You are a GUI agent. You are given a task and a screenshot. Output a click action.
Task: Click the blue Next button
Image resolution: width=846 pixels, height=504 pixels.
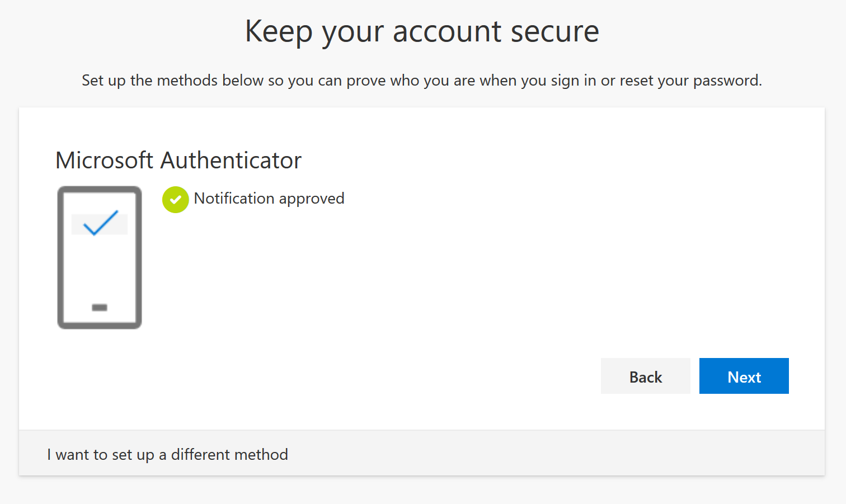pos(744,376)
